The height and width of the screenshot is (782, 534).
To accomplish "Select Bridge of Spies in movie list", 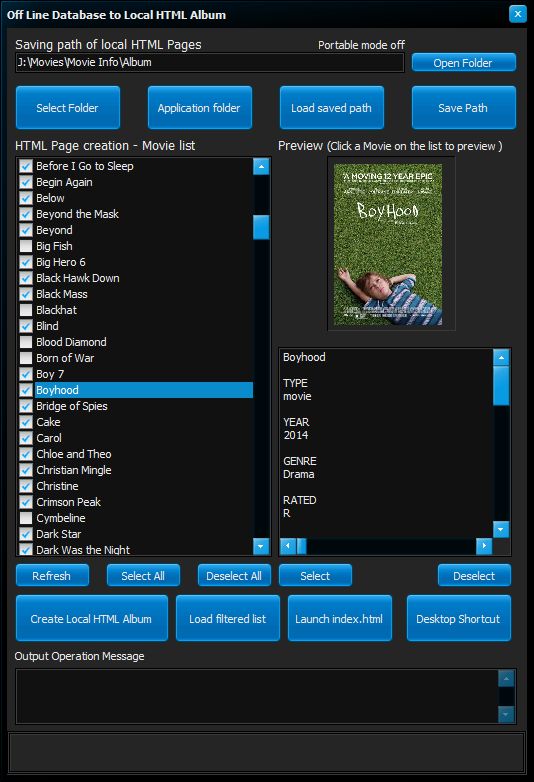I will (72, 406).
